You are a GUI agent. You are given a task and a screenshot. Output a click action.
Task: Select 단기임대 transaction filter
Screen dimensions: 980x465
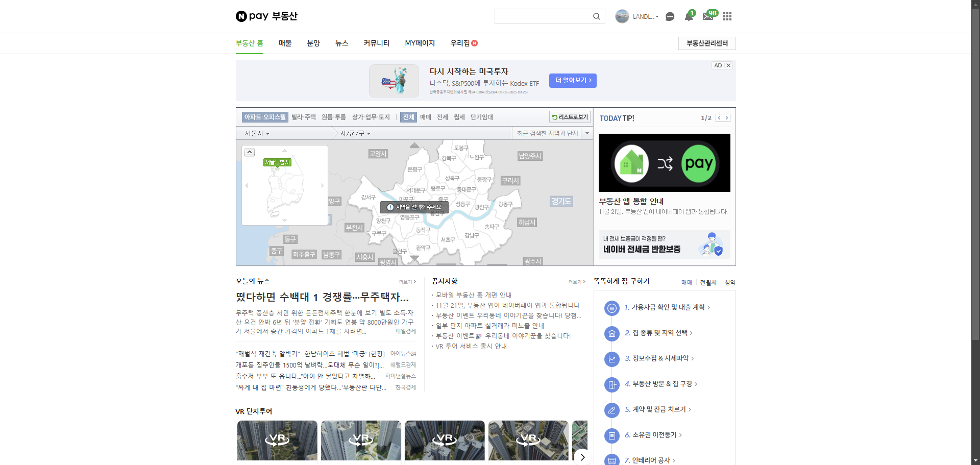click(482, 117)
